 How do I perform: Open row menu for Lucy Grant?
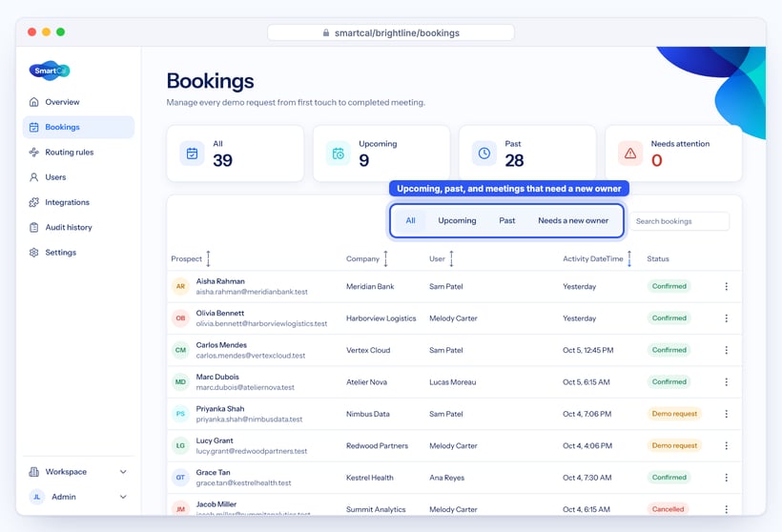726,446
